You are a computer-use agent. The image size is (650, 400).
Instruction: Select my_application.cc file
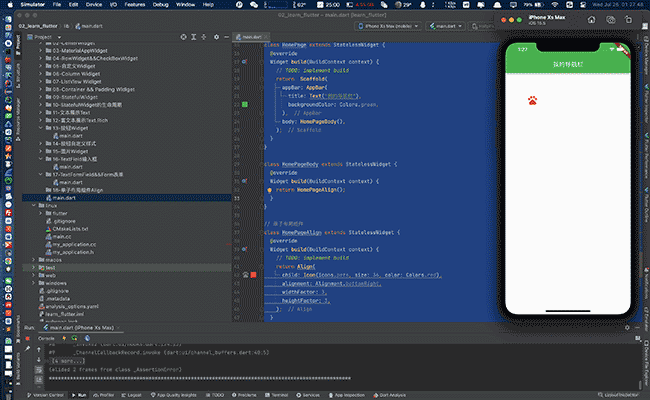coord(74,245)
